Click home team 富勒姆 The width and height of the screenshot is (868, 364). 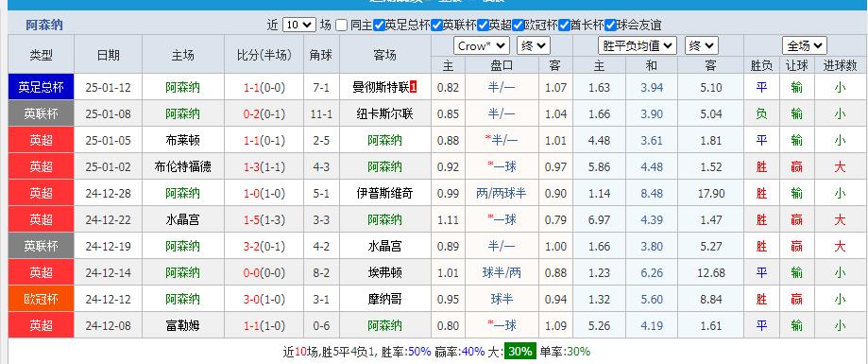coord(182,326)
